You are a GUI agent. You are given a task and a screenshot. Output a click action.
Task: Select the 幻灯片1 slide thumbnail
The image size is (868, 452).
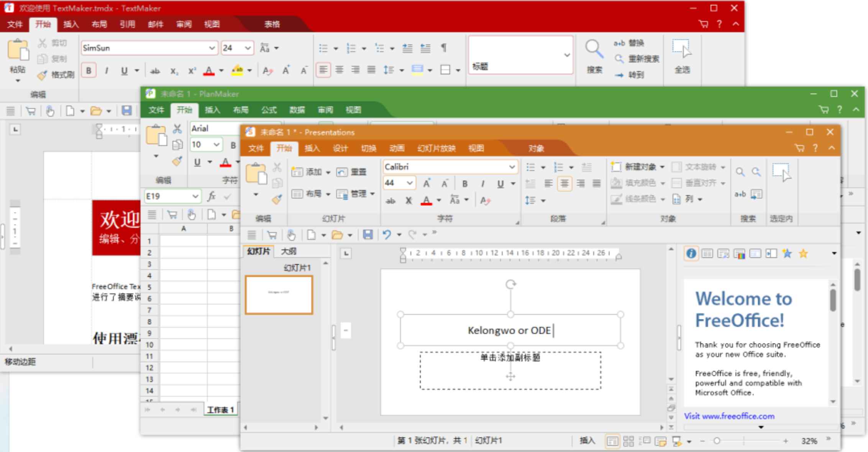pos(279,294)
